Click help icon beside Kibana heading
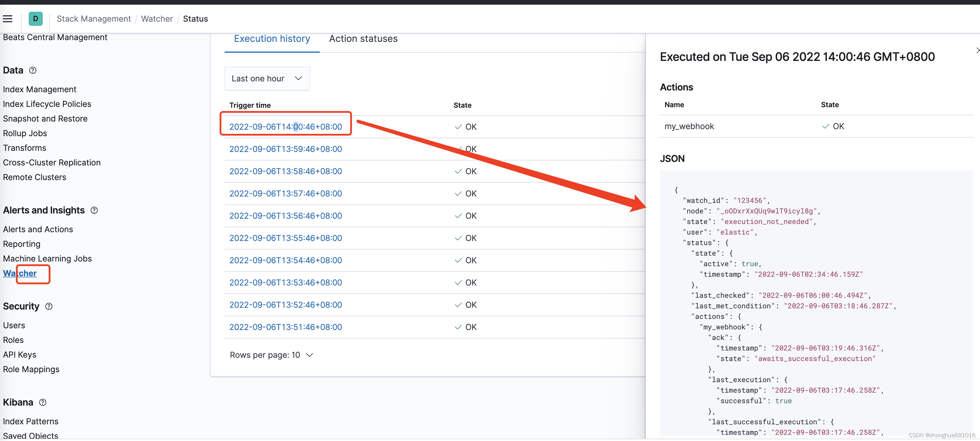980x441 pixels. (43, 402)
